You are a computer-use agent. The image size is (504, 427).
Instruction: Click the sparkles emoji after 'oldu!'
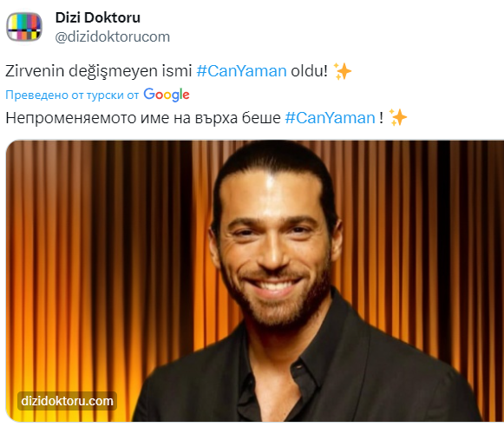[x=343, y=71]
